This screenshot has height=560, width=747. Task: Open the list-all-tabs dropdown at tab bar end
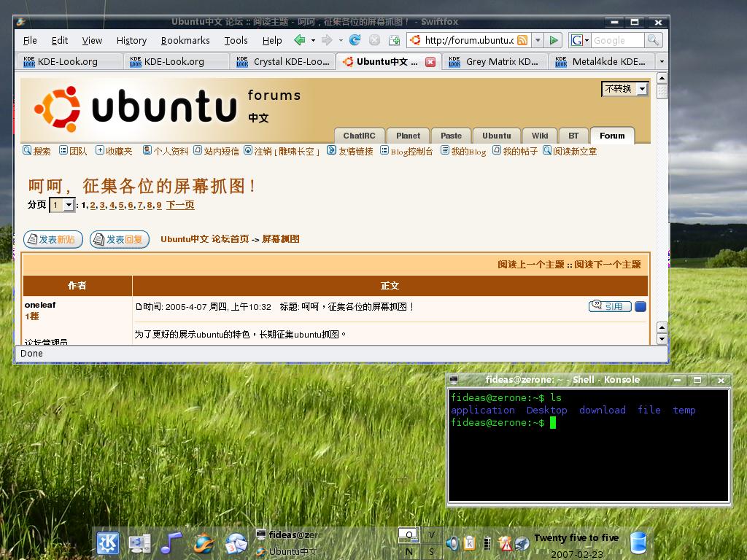pyautogui.click(x=661, y=61)
